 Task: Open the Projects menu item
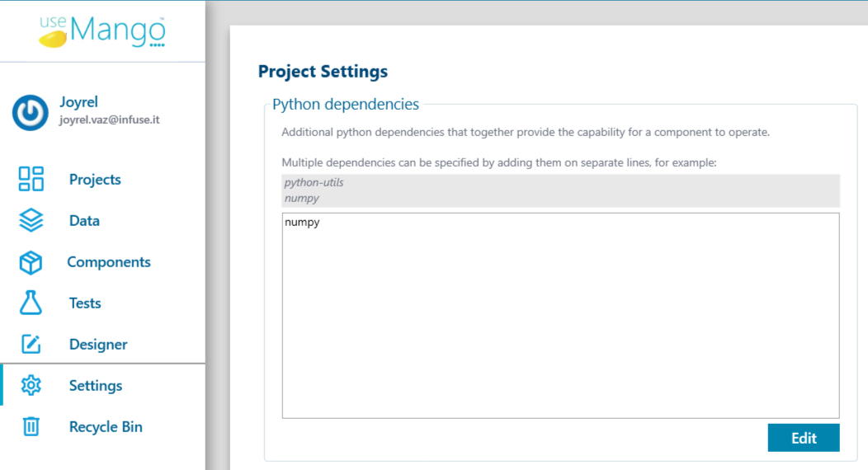tap(95, 179)
